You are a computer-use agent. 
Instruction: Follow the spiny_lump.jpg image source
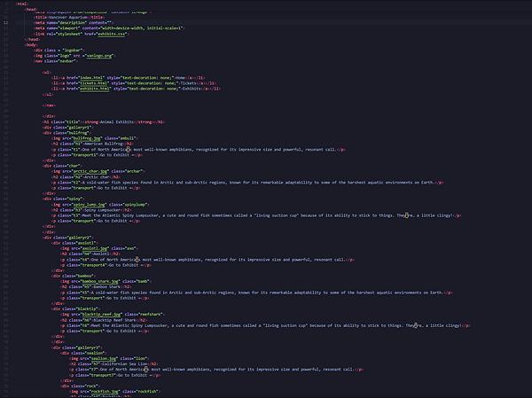tap(90, 205)
